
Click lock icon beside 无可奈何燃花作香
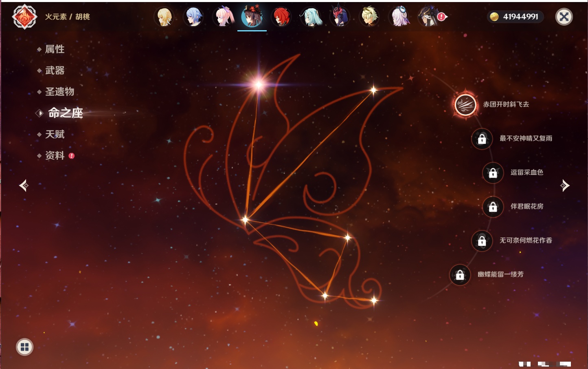482,241
